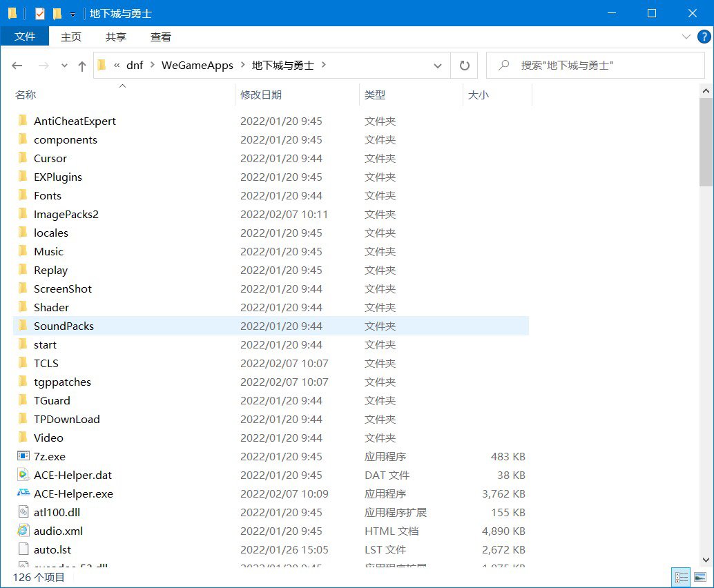This screenshot has width=714, height=588.
Task: Select the Video folder icon
Action: tap(23, 438)
